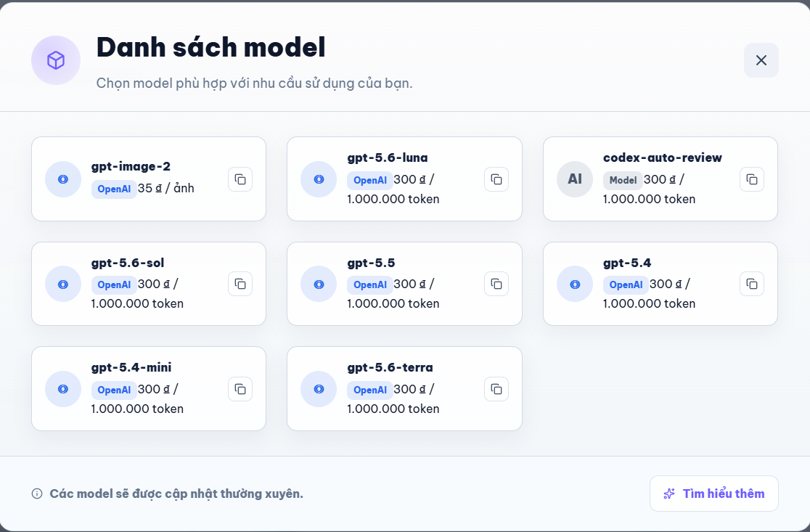The image size is (810, 532).
Task: Select the gpt-5.4-mini model title
Action: point(131,368)
